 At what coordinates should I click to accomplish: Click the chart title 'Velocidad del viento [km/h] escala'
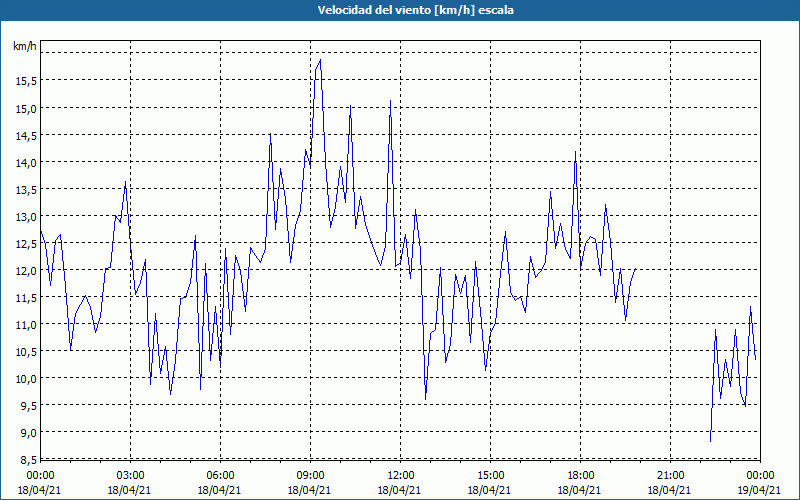(x=415, y=10)
